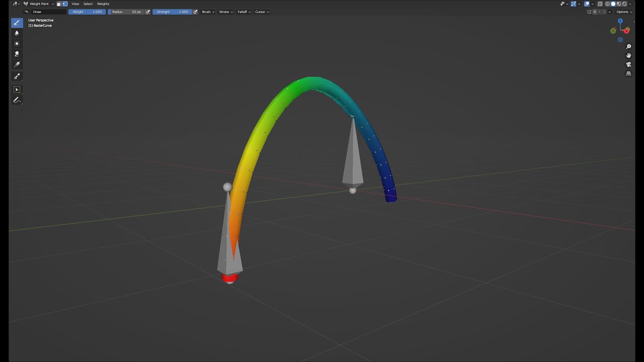This screenshot has height=362, width=644.
Task: Toggle X-ray display
Action: tap(600, 4)
